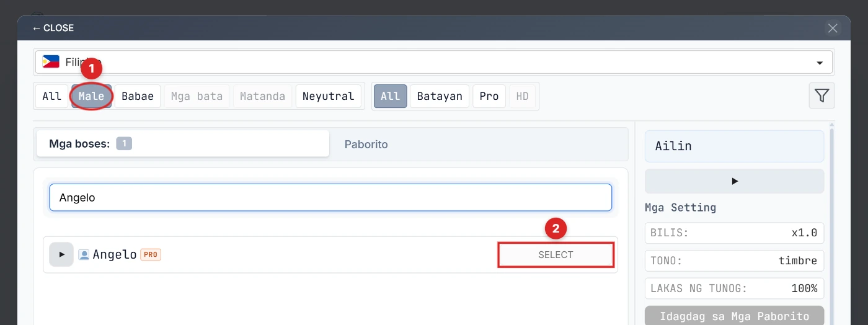Open the funnel filter icon
Viewport: 868px width, 325px height.
(x=821, y=96)
